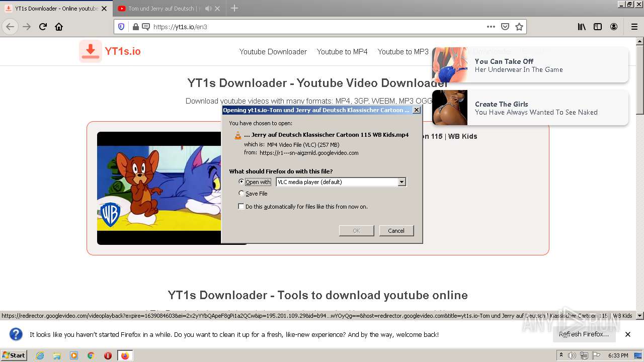This screenshot has width=644, height=362.
Task: Mute the Tom und Jerry tab audio
Action: (208, 9)
